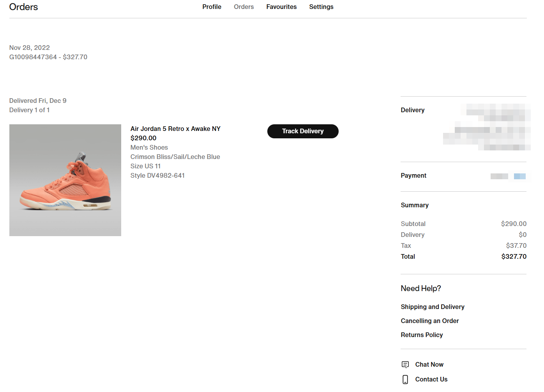Click the Need Help? heading

(x=421, y=288)
